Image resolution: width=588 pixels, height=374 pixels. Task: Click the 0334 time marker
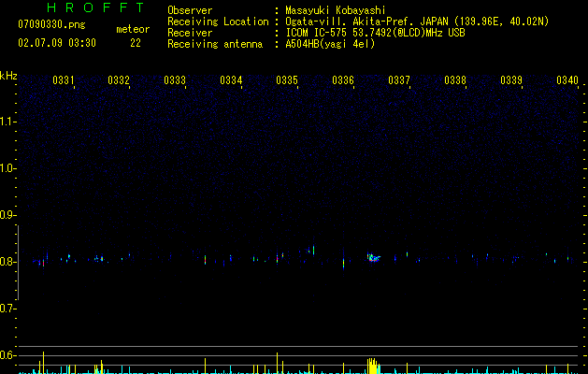[231, 80]
